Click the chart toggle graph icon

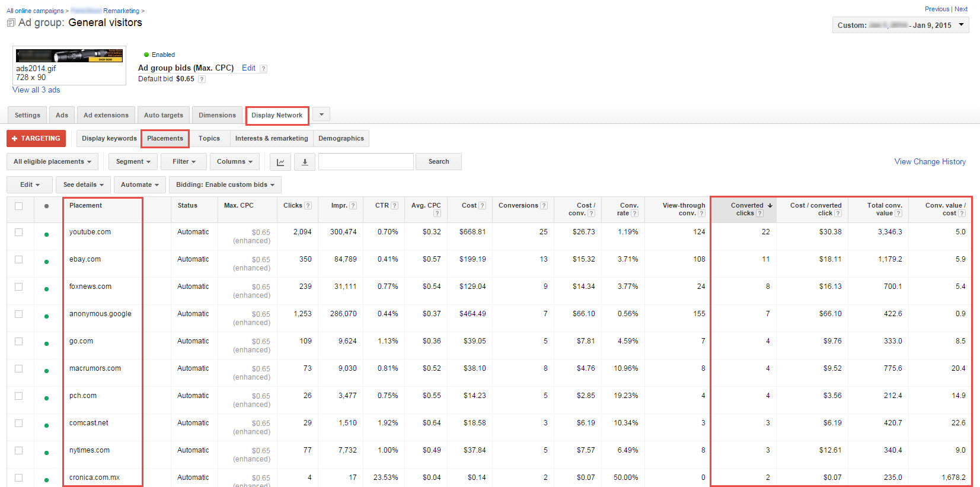tap(280, 162)
